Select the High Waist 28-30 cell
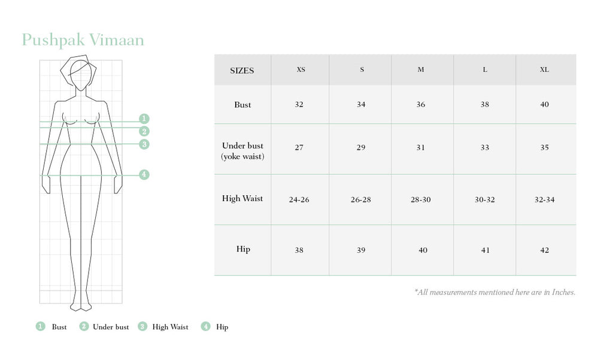Screen dimensions: 613x364 click(421, 199)
